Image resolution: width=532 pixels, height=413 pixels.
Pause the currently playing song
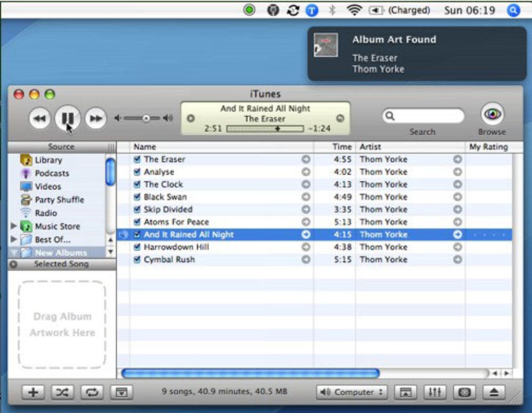67,118
